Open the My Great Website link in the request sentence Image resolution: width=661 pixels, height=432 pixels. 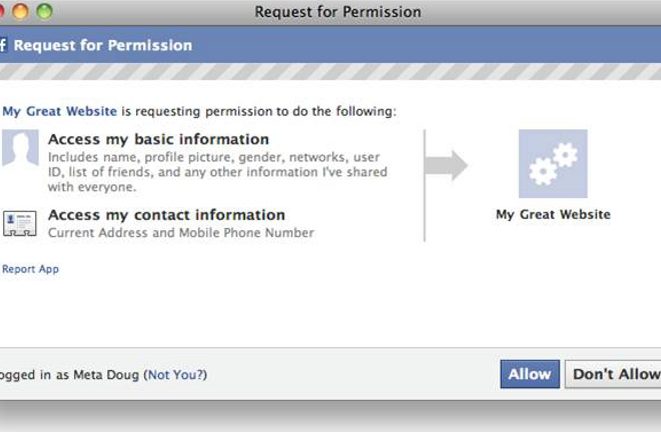click(59, 111)
